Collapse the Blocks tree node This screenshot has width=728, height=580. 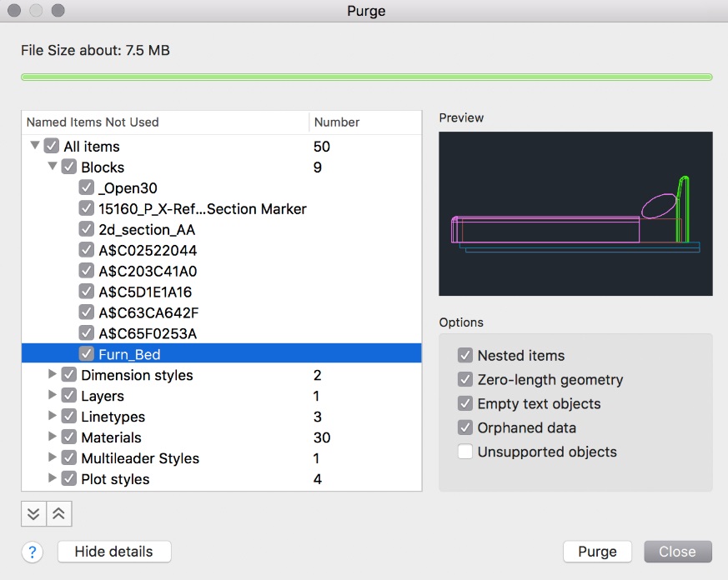point(53,167)
